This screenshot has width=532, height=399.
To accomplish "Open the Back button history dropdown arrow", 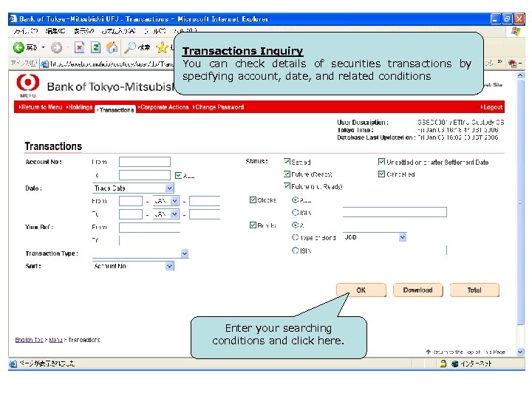I will tap(43, 47).
